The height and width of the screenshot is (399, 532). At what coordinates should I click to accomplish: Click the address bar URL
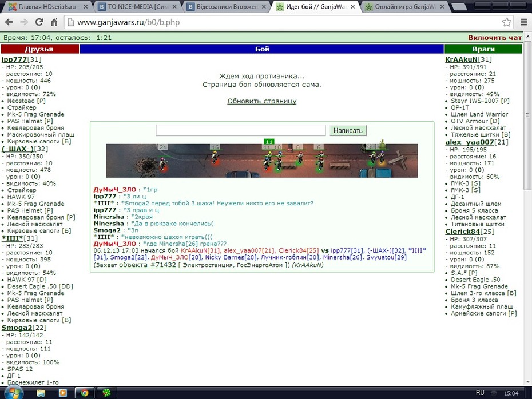pos(128,22)
